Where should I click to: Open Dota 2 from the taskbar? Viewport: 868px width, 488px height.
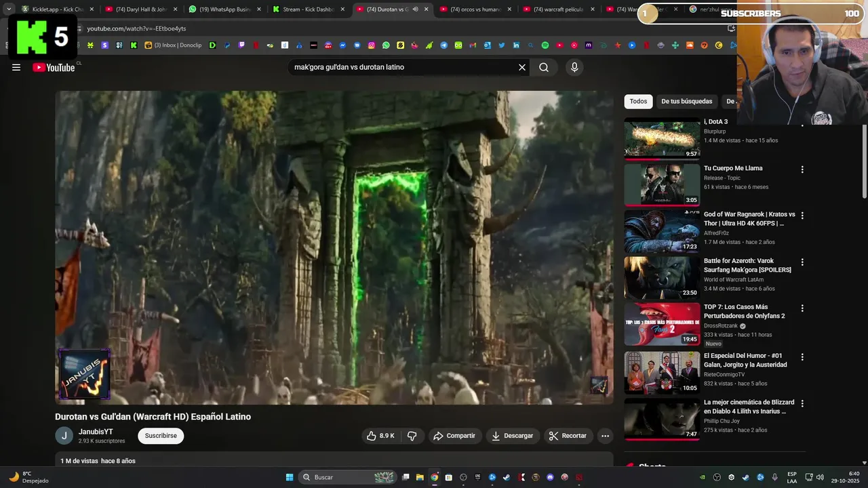[579, 477]
